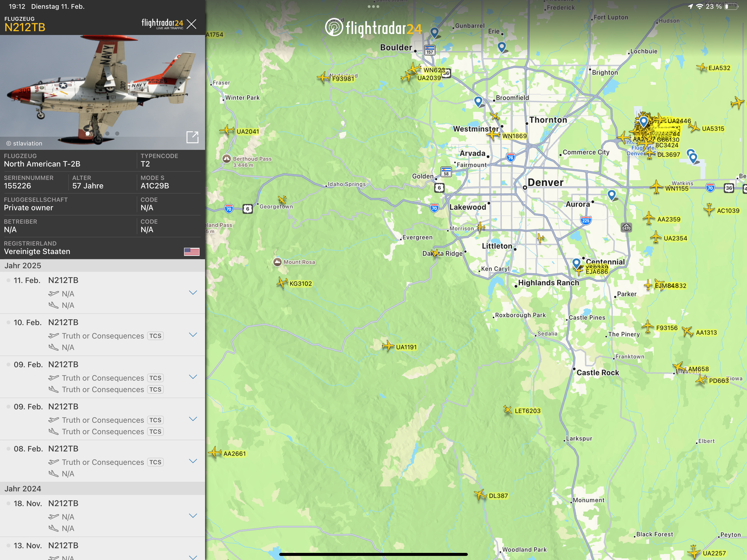Open the three-dot multitasking menu
The image size is (747, 560).
pyautogui.click(x=373, y=6)
